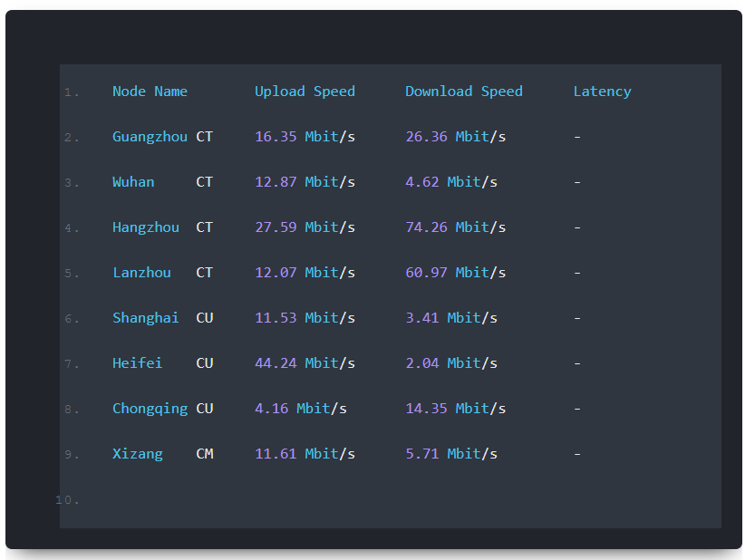Click line number 10 in the gutter

tap(67, 500)
